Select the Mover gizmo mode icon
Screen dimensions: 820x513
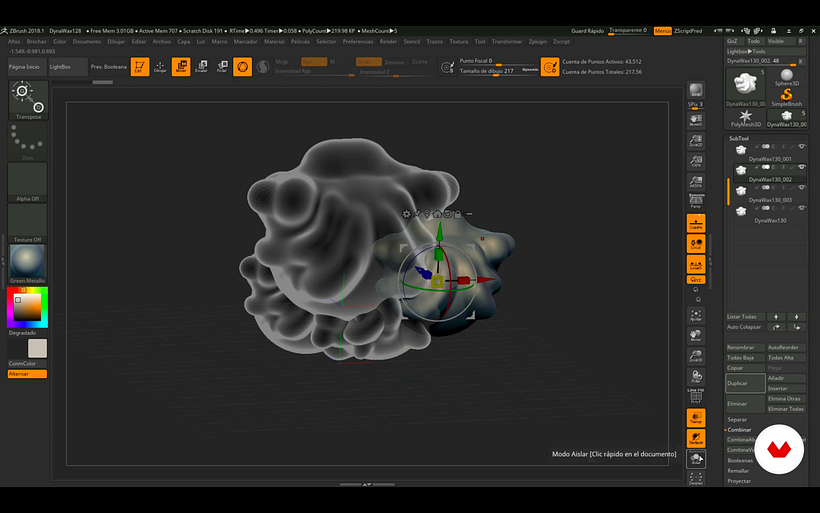click(181, 67)
